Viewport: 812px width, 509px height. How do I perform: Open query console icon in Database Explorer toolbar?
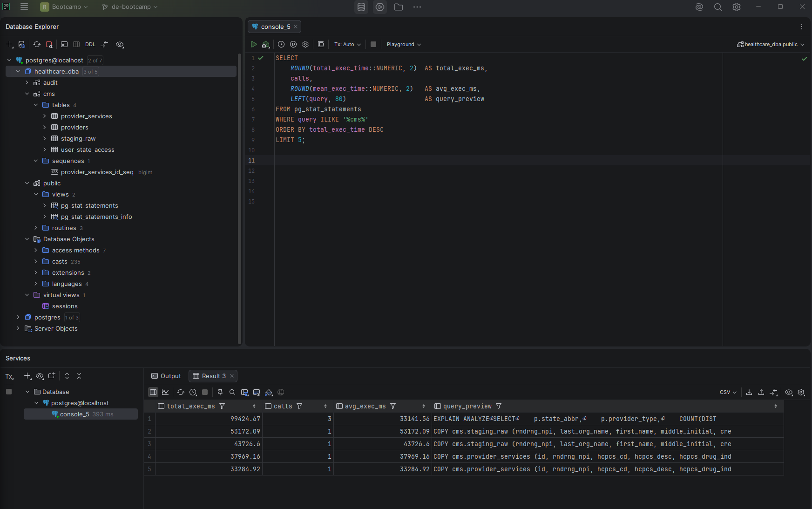(x=64, y=44)
